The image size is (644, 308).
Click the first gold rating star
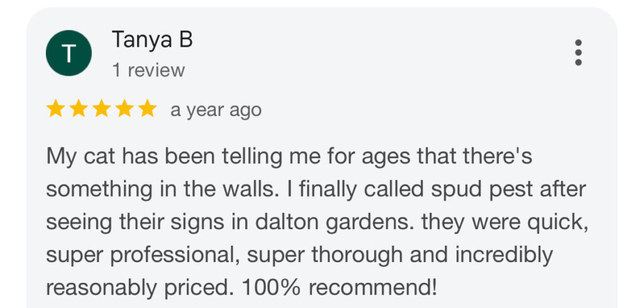pyautogui.click(x=55, y=110)
